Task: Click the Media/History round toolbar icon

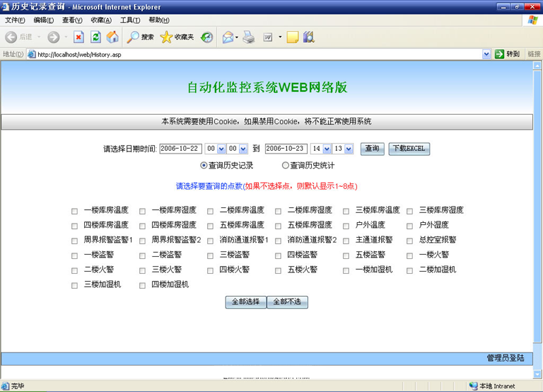Action: [207, 37]
